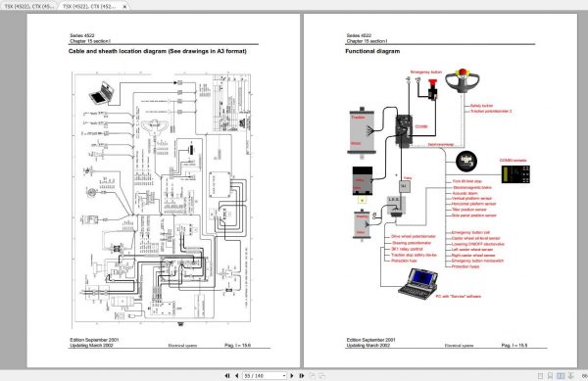Select the two-page facing view

point(561,375)
